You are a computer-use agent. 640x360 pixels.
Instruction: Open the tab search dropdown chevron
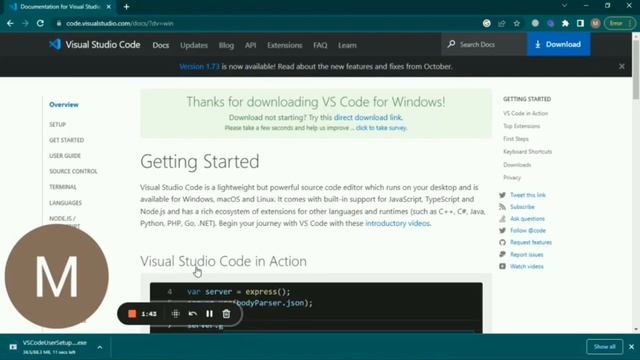click(564, 6)
